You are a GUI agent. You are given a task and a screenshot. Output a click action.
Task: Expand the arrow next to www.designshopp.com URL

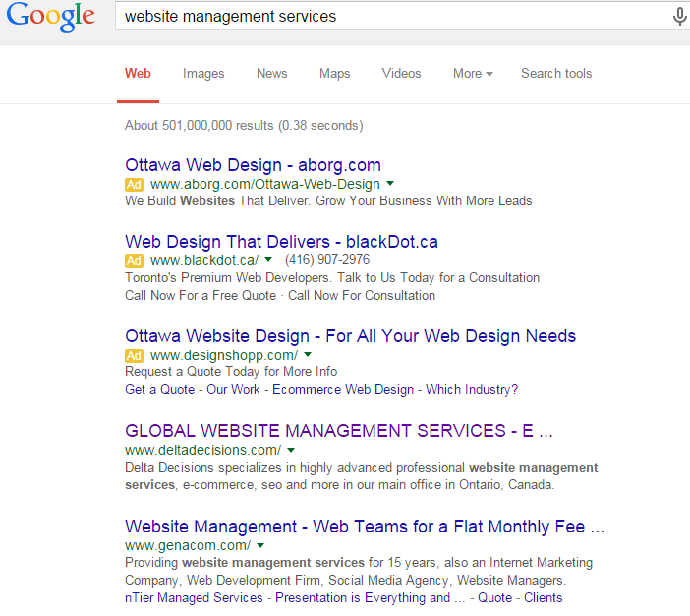(308, 354)
